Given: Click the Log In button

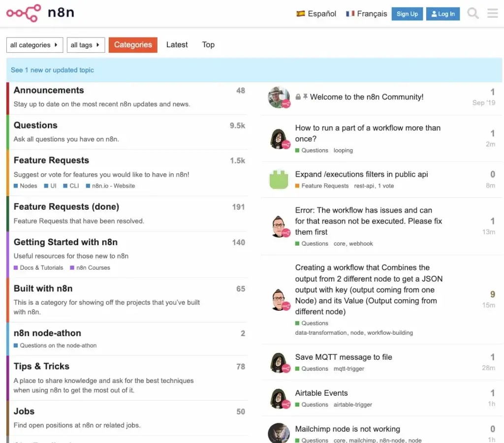Looking at the screenshot, I should coord(443,14).
